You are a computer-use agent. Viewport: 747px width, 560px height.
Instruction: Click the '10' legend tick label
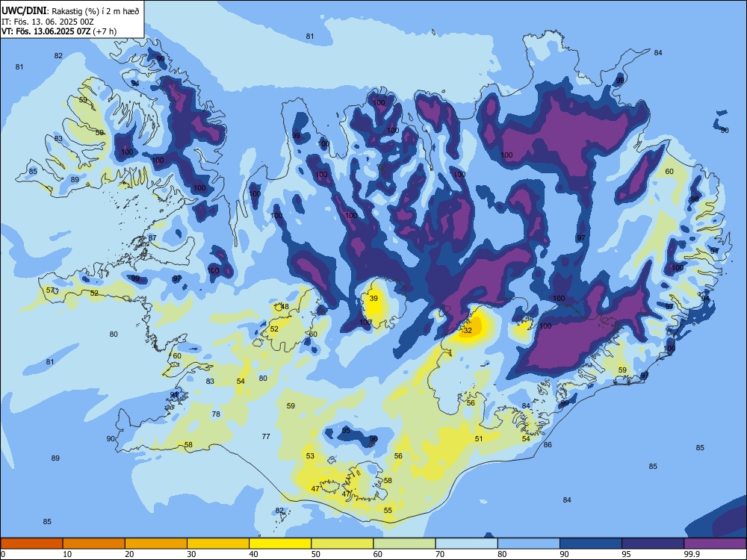67,554
